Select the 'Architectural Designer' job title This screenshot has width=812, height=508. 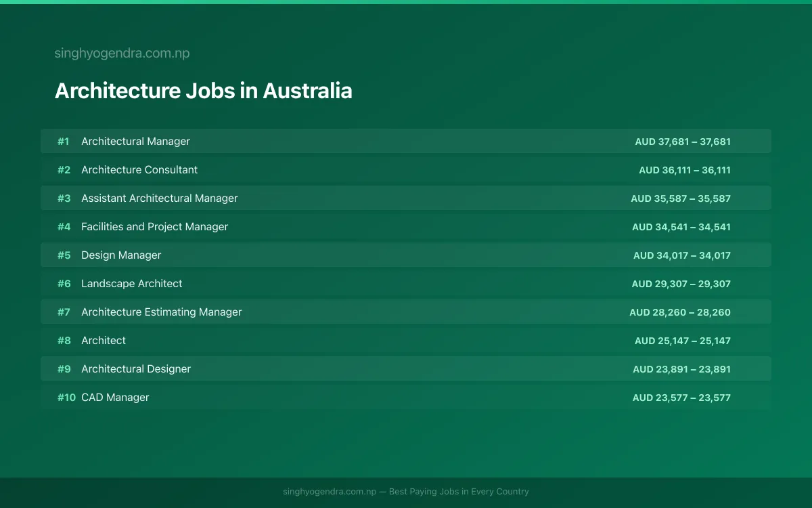136,369
